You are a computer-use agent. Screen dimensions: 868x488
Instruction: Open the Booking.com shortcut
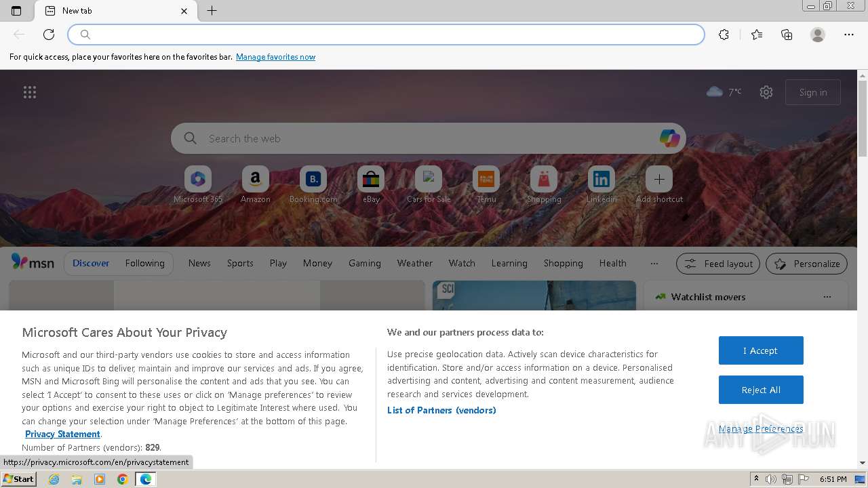313,184
